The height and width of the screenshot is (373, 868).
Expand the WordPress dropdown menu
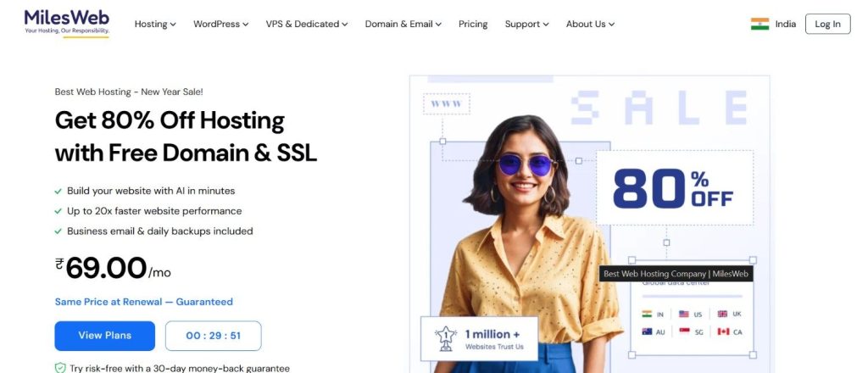[221, 24]
